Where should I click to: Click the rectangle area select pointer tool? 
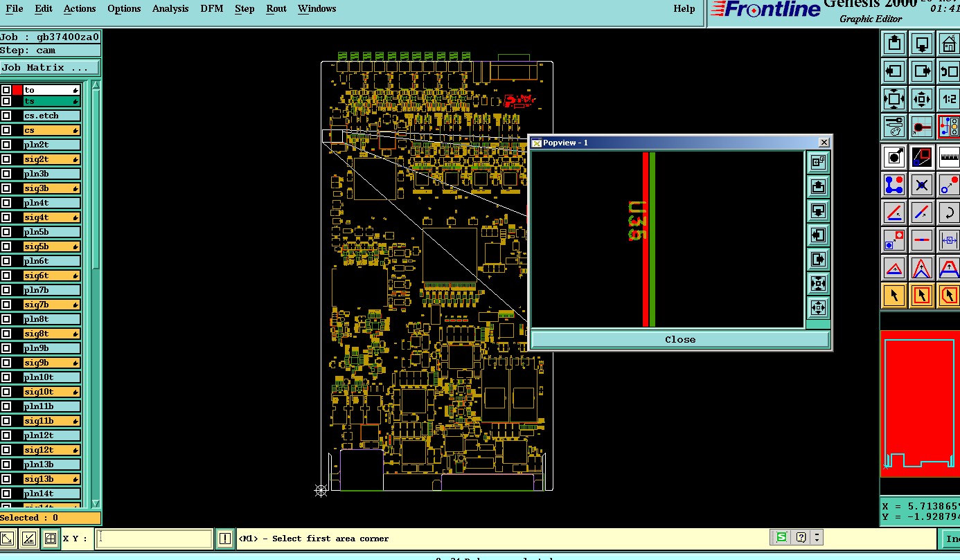(x=922, y=296)
